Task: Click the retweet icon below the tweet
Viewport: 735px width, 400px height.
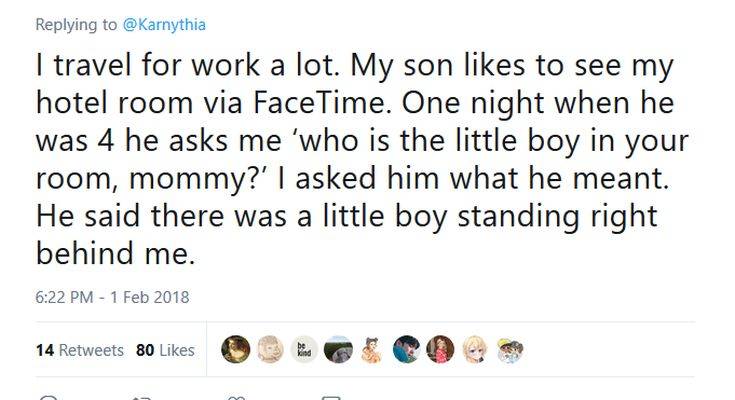Action: click(x=140, y=397)
